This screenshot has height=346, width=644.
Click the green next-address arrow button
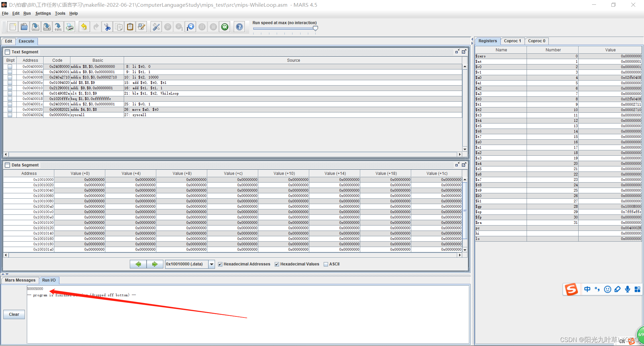[155, 264]
